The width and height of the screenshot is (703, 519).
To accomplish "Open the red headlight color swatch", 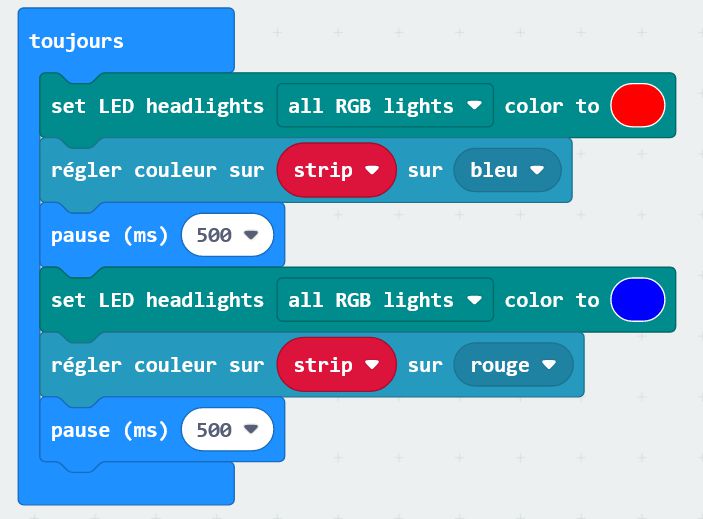I will point(638,106).
